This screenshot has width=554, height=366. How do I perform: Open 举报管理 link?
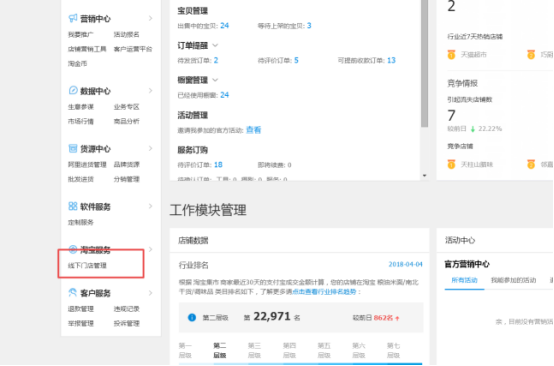click(81, 323)
